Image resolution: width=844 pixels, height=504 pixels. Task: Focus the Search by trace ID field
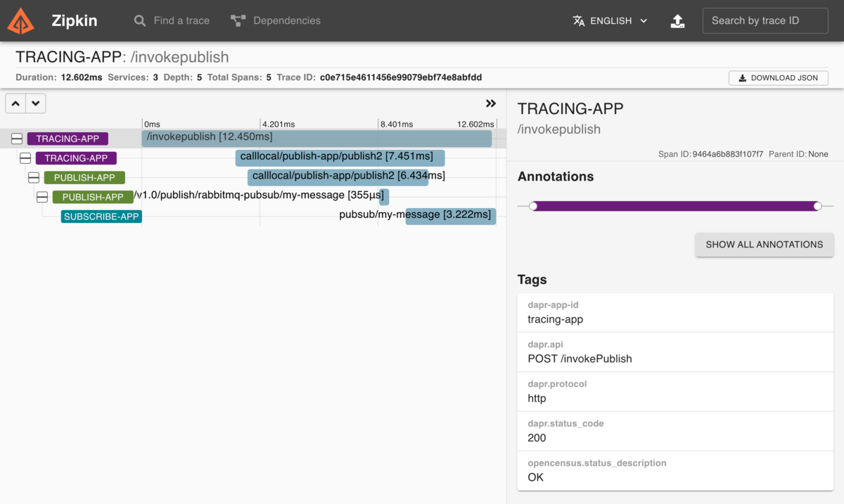coord(765,20)
